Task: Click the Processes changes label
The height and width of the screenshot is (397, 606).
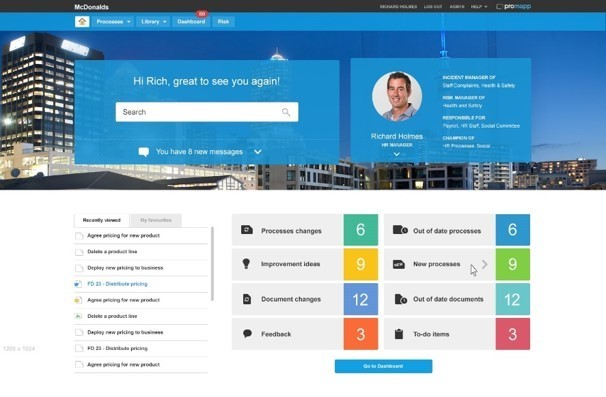Action: click(291, 231)
